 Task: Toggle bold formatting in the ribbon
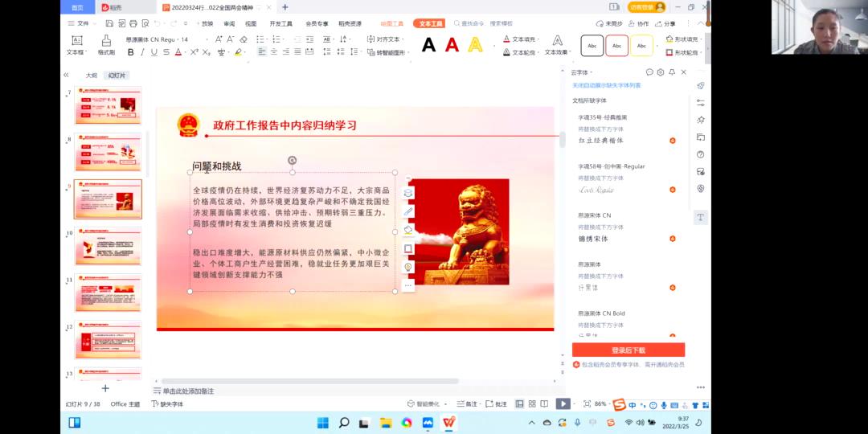(x=131, y=52)
